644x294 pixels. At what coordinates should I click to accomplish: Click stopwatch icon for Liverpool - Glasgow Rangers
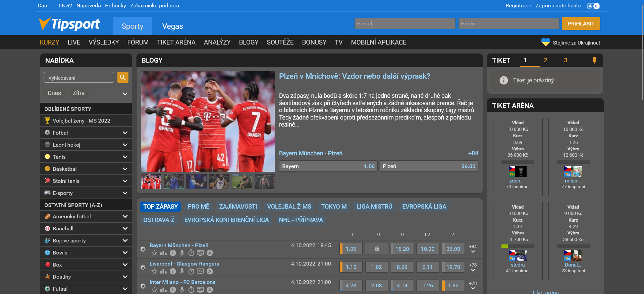click(191, 271)
